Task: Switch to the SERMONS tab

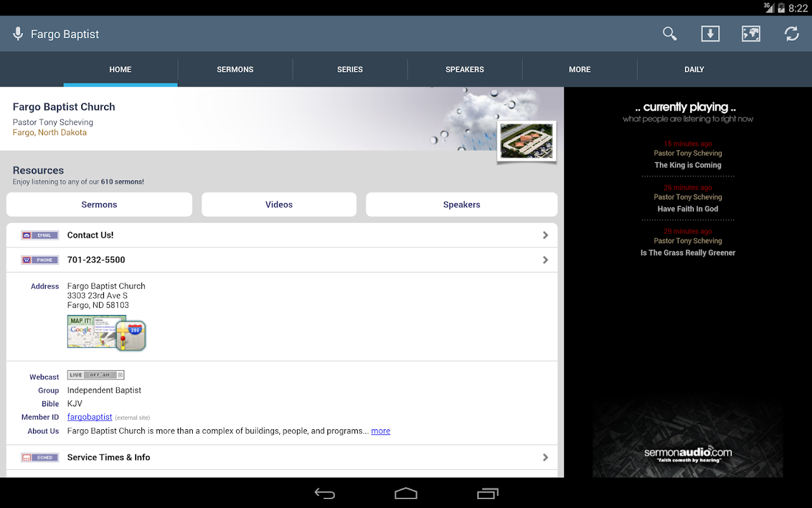Action: (235, 70)
